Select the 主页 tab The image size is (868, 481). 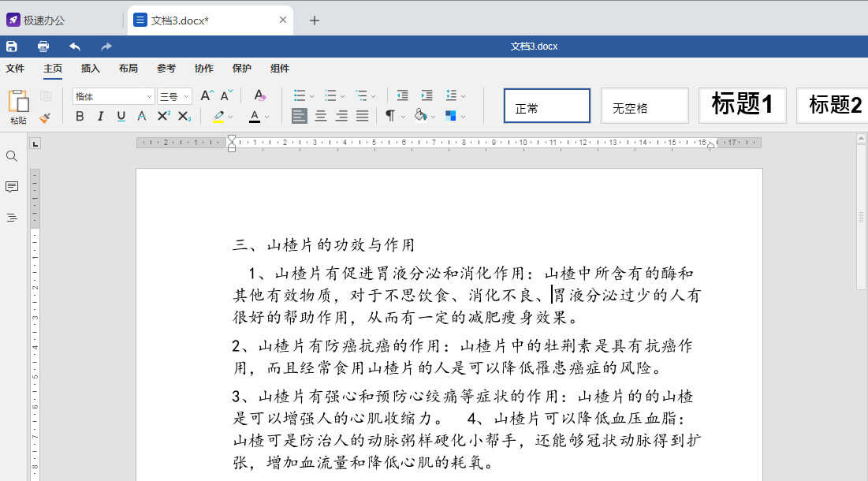(53, 68)
